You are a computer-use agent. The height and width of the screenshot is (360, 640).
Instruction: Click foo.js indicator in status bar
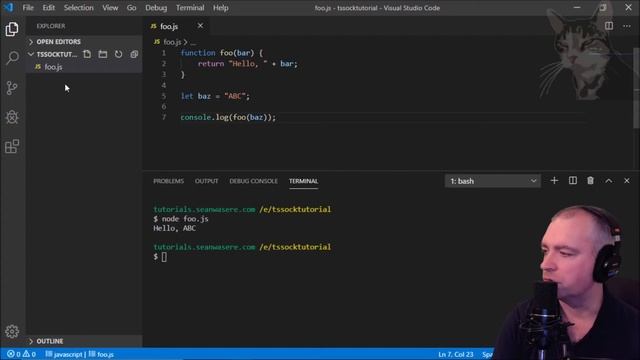(x=101, y=354)
